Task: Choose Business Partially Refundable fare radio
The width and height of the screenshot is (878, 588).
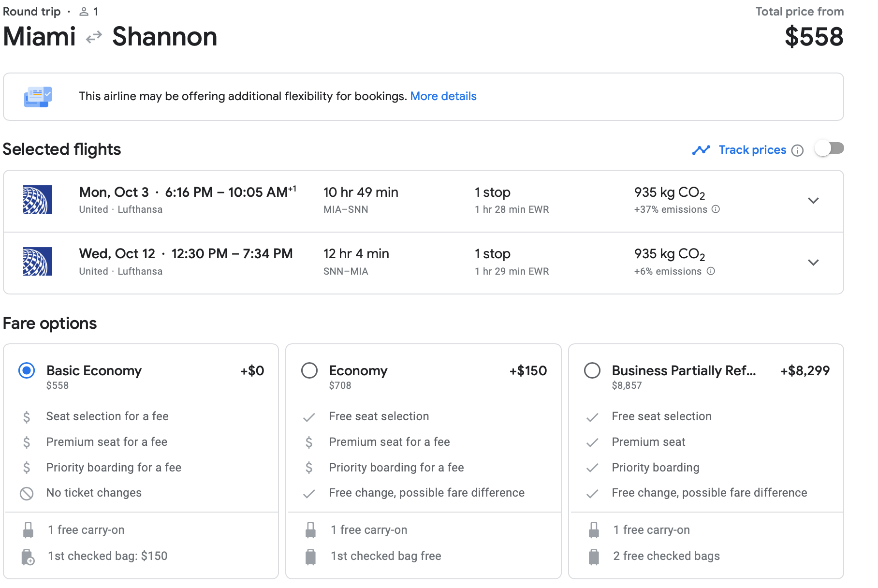Action: click(x=592, y=371)
